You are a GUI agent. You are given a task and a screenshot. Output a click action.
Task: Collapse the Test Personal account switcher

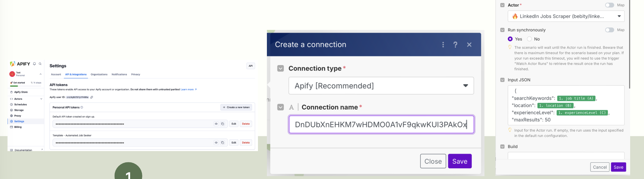pos(41,74)
